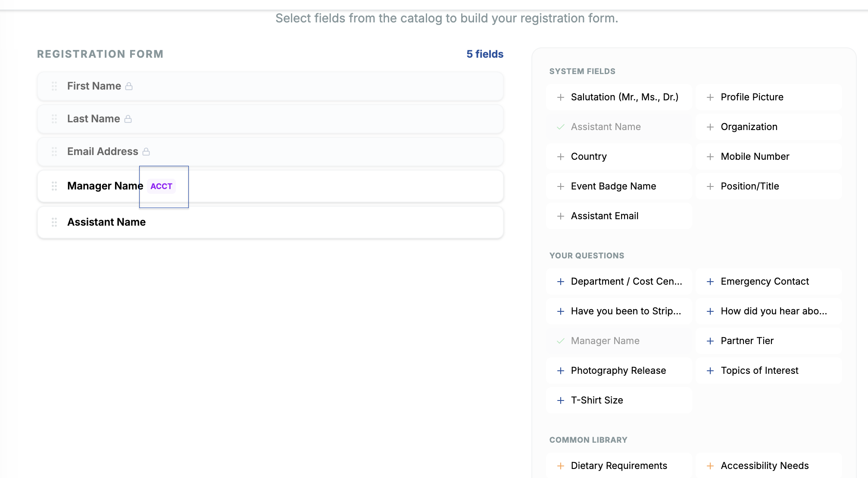
Task: Add the Profile Picture field
Action: point(769,97)
